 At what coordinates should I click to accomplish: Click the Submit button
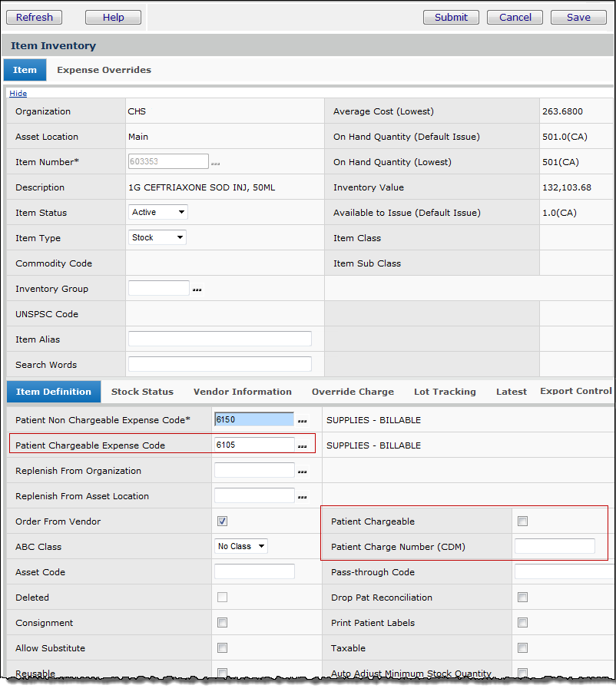coord(451,17)
